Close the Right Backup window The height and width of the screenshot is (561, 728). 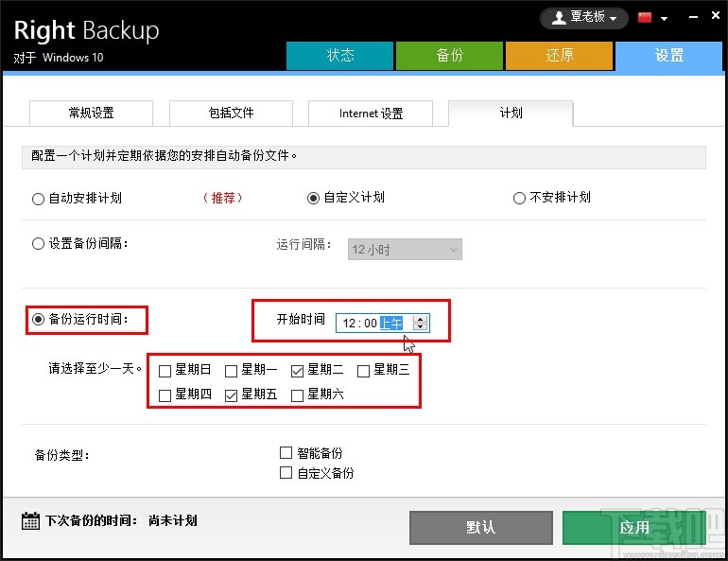point(716,16)
